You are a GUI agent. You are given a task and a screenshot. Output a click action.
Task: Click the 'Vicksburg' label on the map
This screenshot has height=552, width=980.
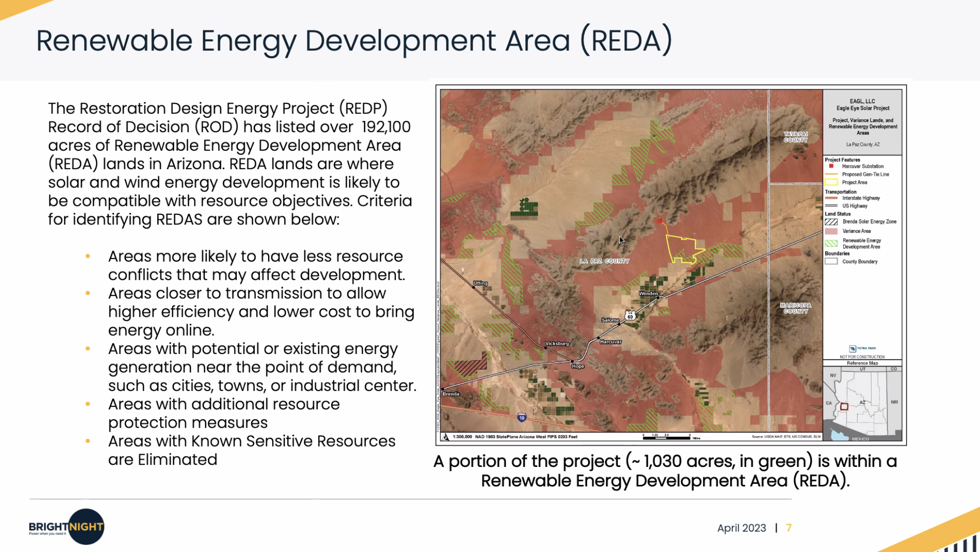(557, 344)
